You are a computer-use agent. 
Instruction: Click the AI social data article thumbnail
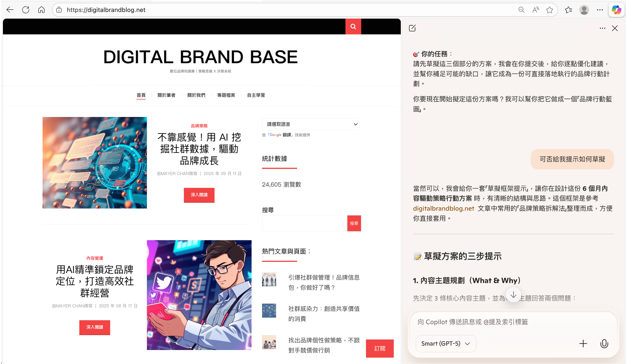(x=95, y=163)
